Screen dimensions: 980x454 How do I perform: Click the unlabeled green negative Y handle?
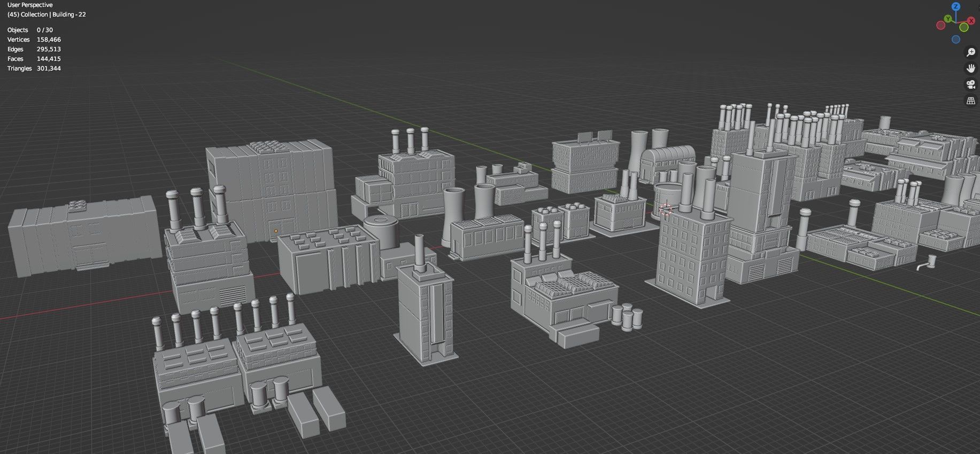[x=963, y=27]
